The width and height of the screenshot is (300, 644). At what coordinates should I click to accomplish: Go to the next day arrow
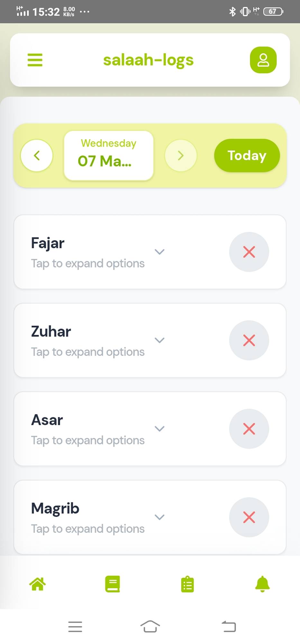(181, 156)
